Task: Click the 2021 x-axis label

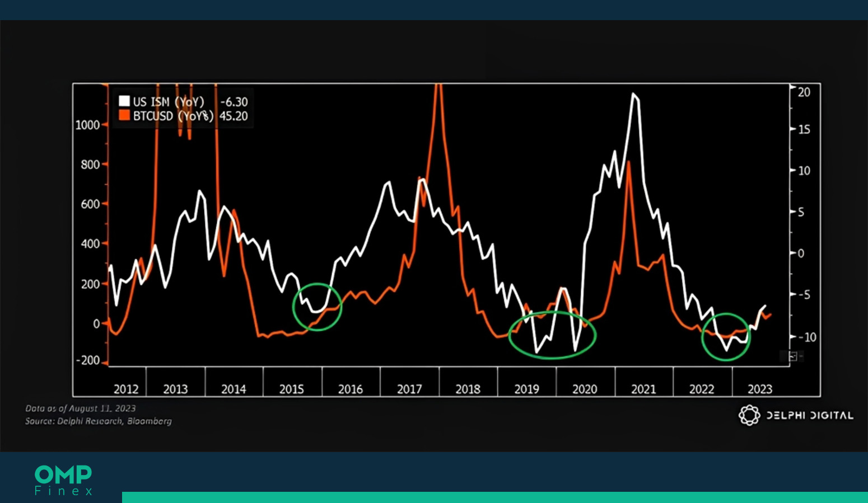Action: pyautogui.click(x=643, y=389)
